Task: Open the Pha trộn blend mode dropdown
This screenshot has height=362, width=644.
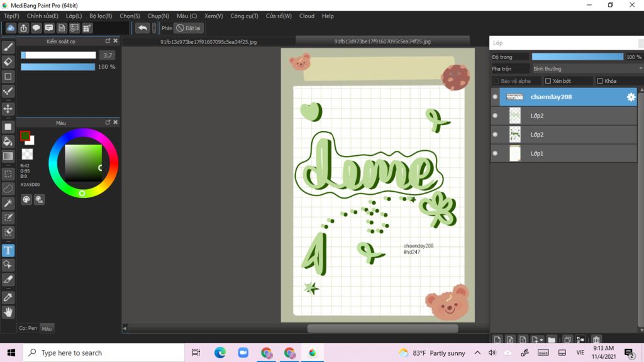Action: [587, 69]
